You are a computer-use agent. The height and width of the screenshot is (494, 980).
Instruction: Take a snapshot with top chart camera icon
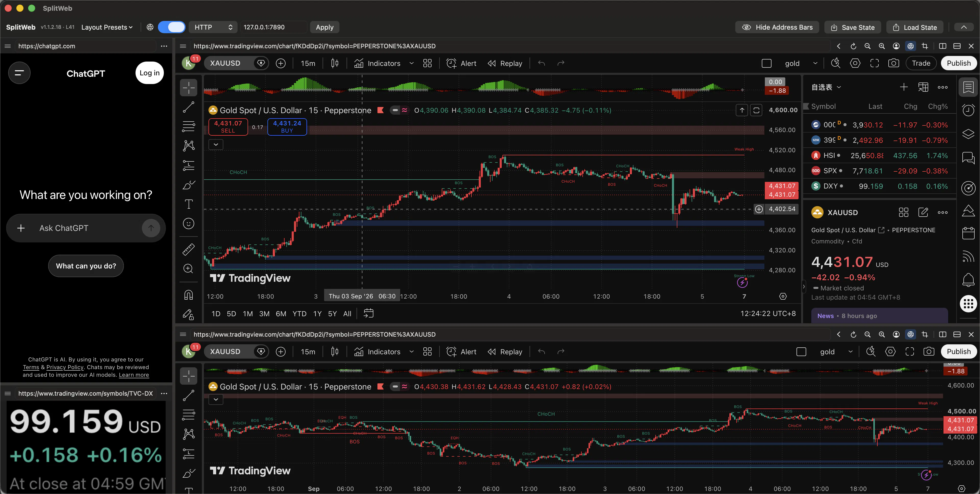point(894,63)
